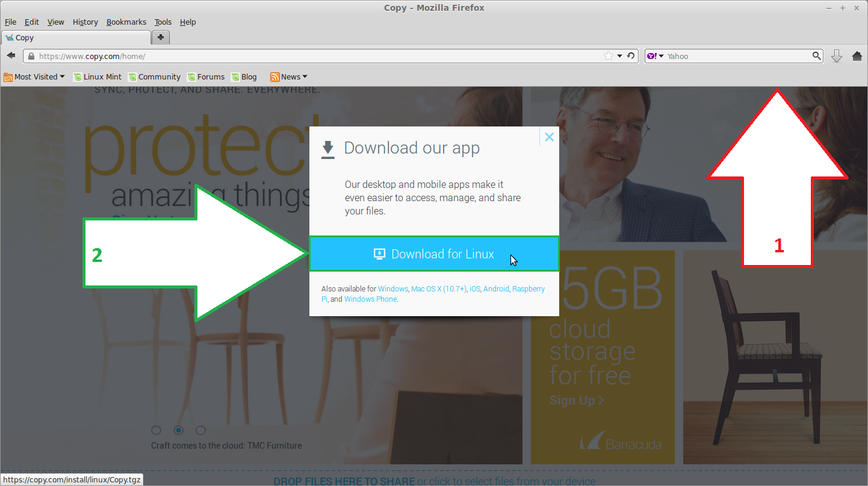The image size is (868, 486).
Task: Select the first carousel slide dot
Action: [x=157, y=430]
